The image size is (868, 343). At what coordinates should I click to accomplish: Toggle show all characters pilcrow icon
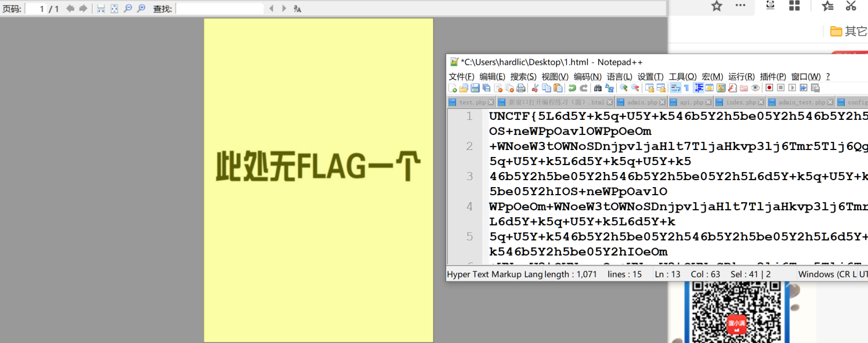click(x=686, y=88)
